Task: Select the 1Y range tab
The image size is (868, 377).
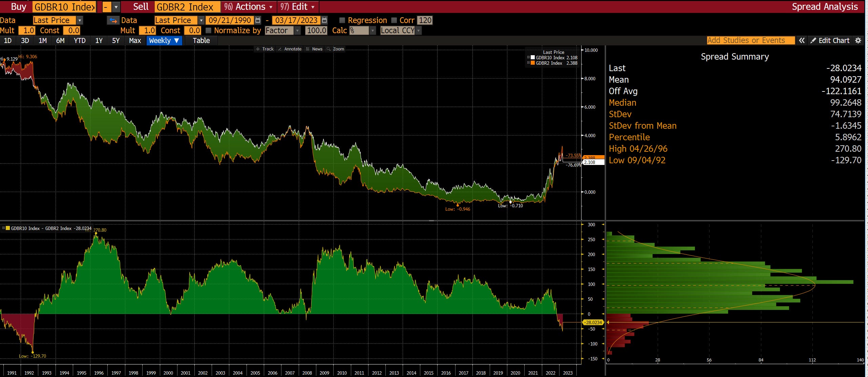Action: (x=99, y=41)
